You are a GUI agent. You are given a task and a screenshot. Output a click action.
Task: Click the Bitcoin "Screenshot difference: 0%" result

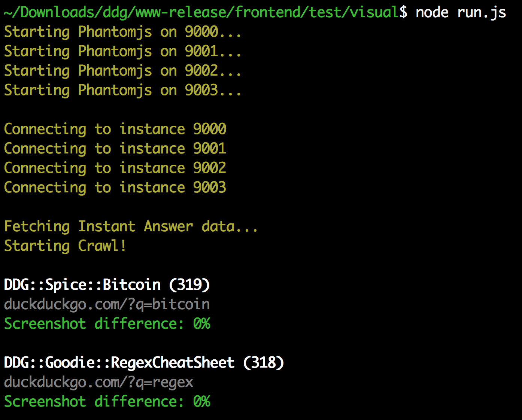[107, 324]
